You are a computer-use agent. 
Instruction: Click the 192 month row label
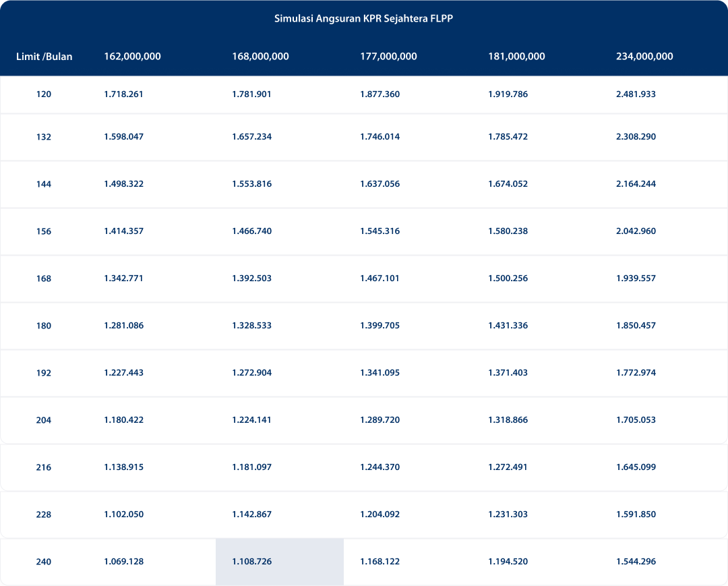point(44,373)
